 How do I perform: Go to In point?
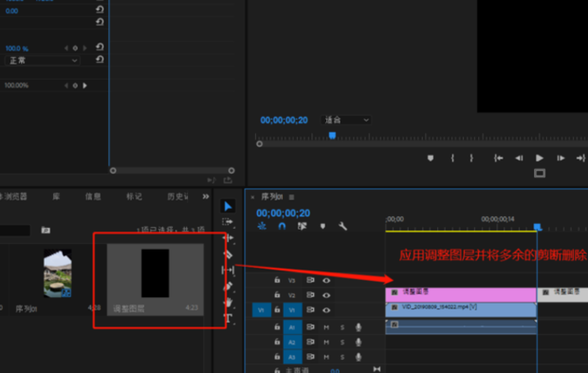point(498,158)
